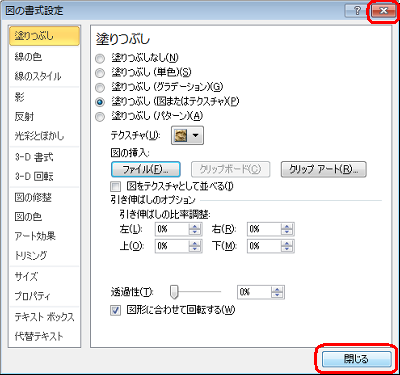400x375 pixels.
Task: Open the 代替テキスト category
Action: tap(44, 336)
